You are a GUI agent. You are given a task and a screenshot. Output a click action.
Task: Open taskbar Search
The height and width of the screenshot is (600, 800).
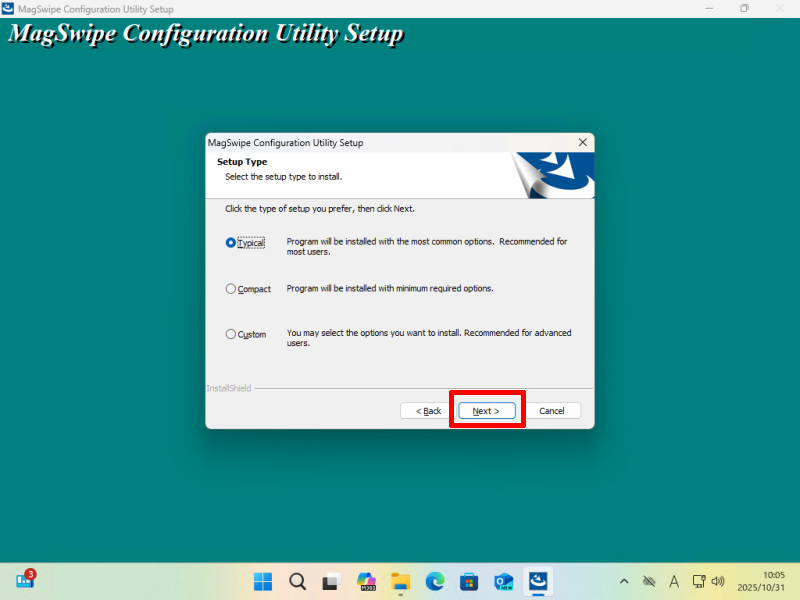[x=297, y=581]
